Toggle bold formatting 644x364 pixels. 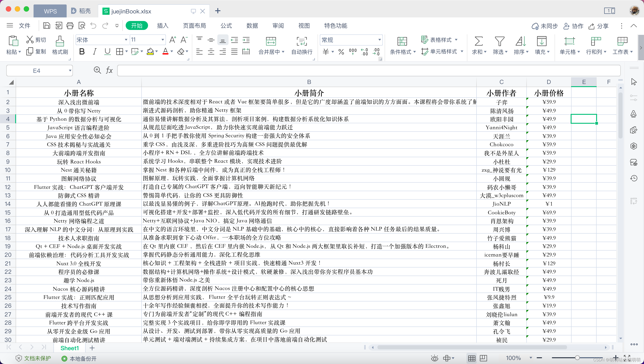82,52
